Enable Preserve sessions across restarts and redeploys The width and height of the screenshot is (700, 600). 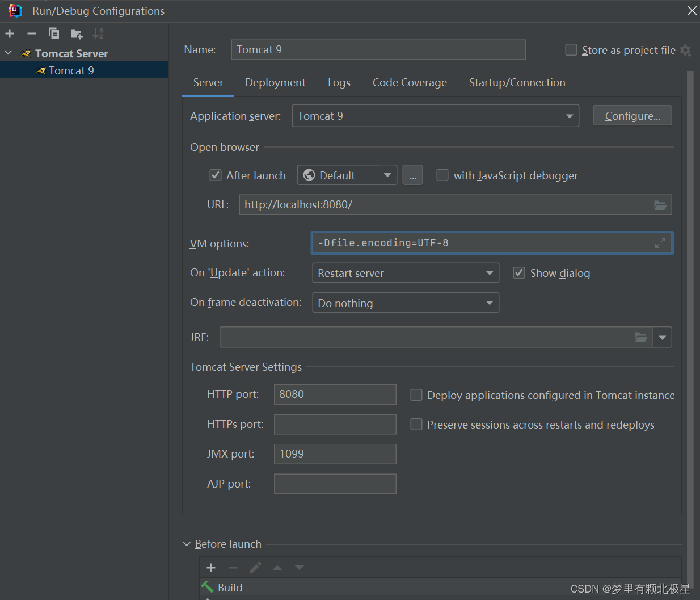pyautogui.click(x=416, y=425)
